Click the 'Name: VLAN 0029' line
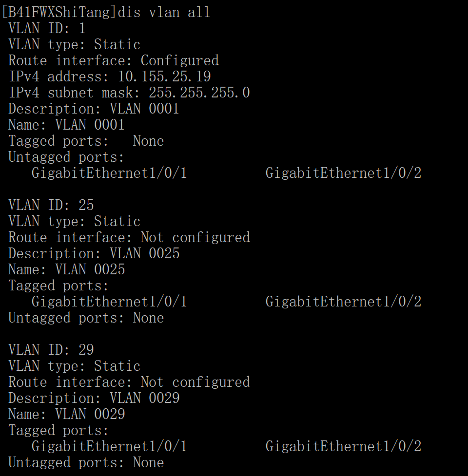 66,414
